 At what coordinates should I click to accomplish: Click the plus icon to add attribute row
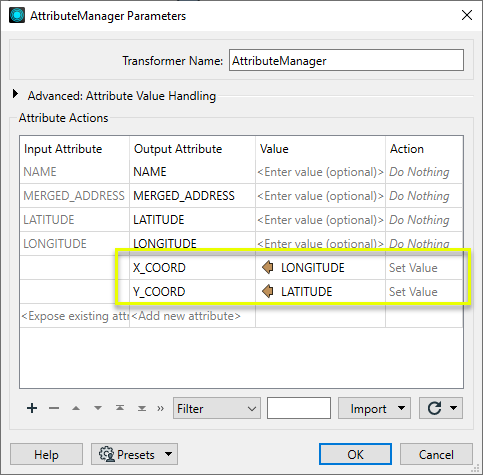[32, 408]
